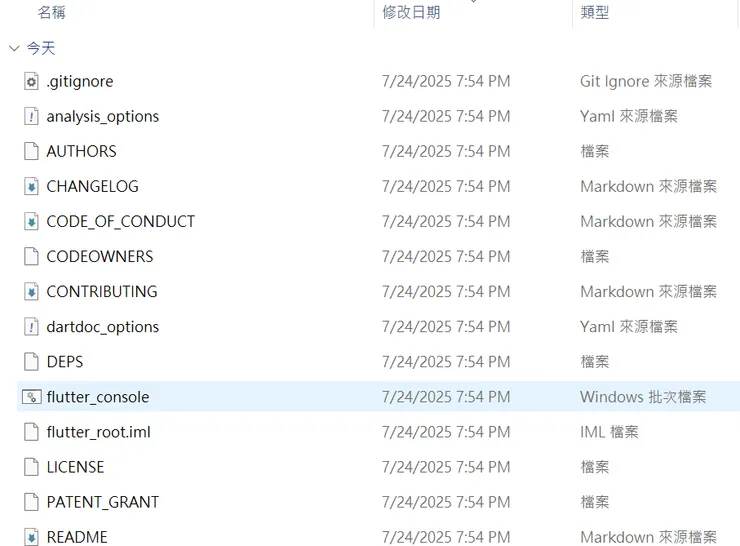Click the Markdown 來源檔案 type for CODE_OF_CONDUCT
The width and height of the screenshot is (740, 546).
click(x=648, y=221)
